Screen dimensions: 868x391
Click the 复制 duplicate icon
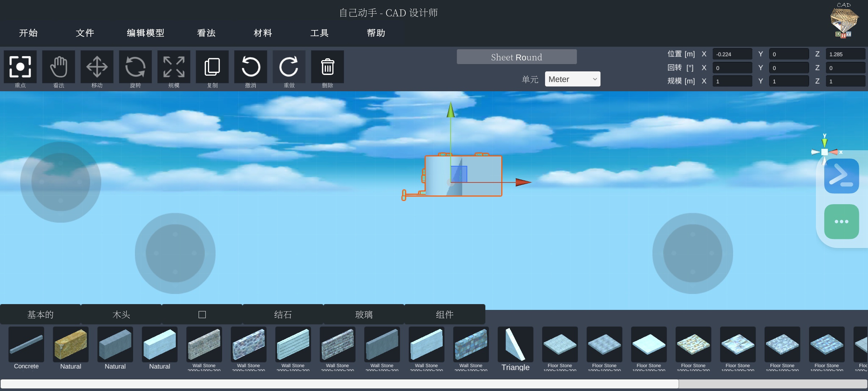pyautogui.click(x=212, y=67)
